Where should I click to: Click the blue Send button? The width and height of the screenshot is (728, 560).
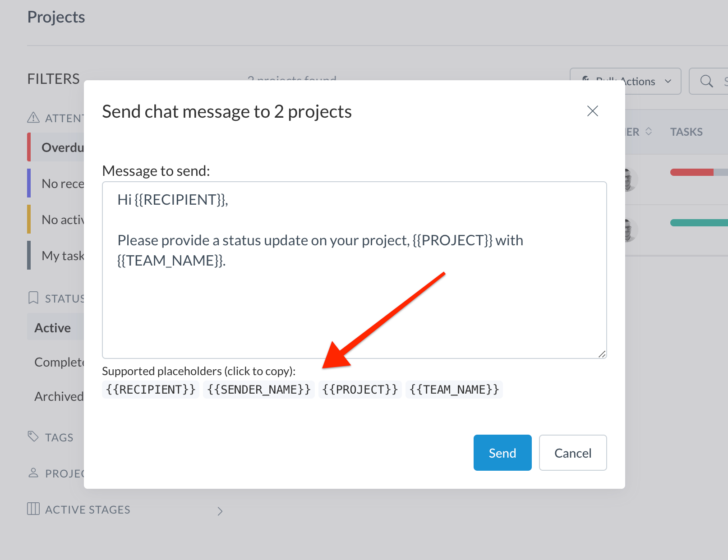click(502, 453)
